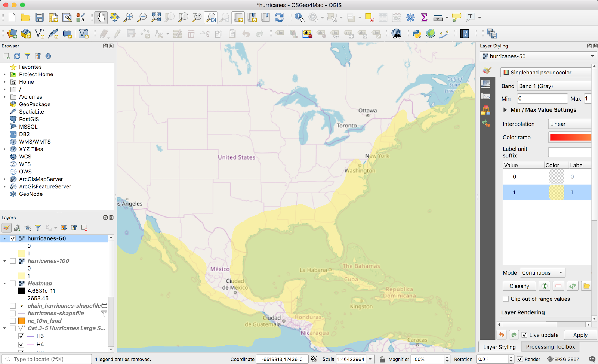Switch to the Processing Toolbox tab
The width and height of the screenshot is (598, 364).
550,347
